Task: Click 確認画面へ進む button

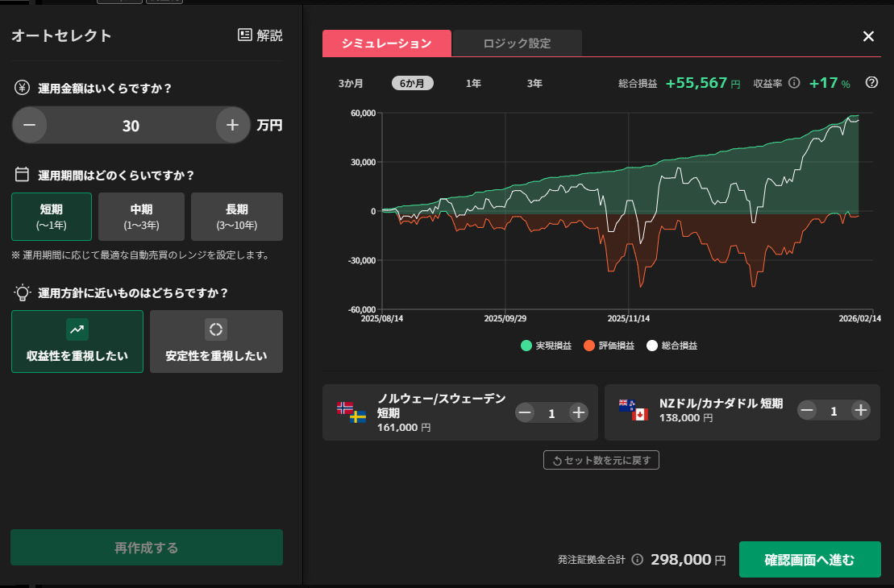Action: [809, 560]
